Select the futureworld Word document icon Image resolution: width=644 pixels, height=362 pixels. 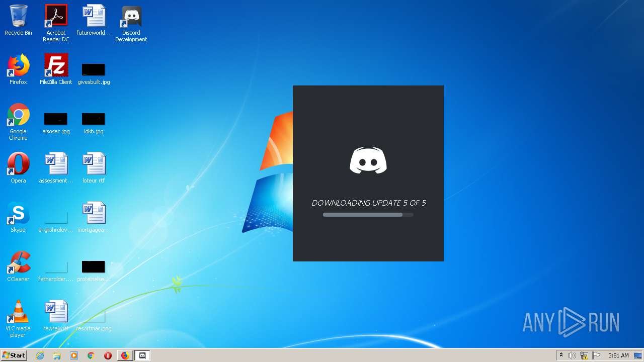pos(94,21)
